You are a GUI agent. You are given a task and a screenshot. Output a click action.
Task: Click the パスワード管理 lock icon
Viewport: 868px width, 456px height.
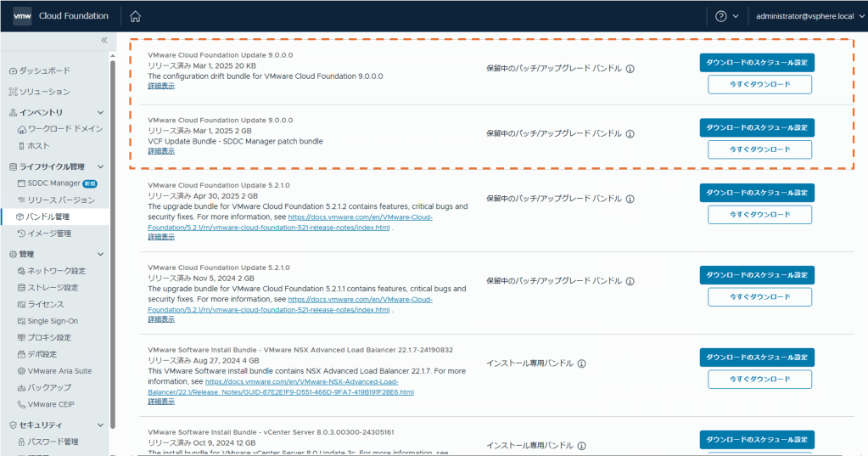pyautogui.click(x=21, y=442)
